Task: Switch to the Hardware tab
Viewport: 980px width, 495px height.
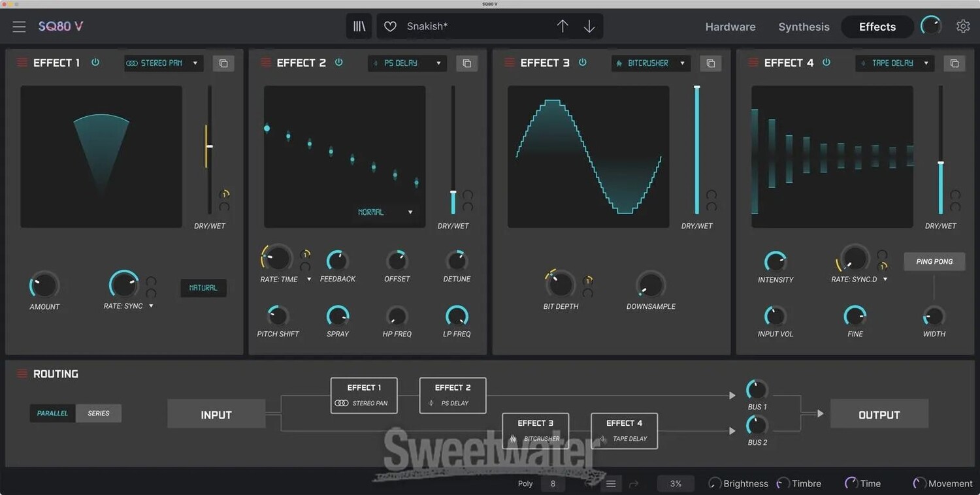Action: pyautogui.click(x=730, y=27)
